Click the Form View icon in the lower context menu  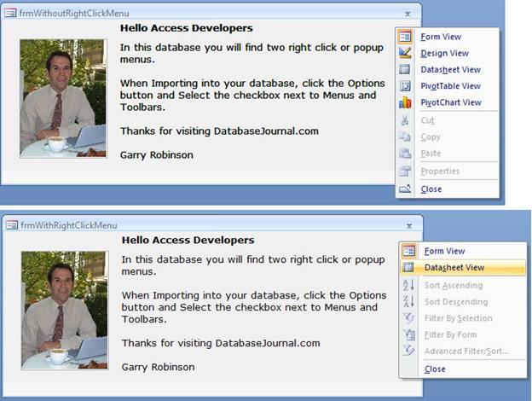click(x=409, y=251)
